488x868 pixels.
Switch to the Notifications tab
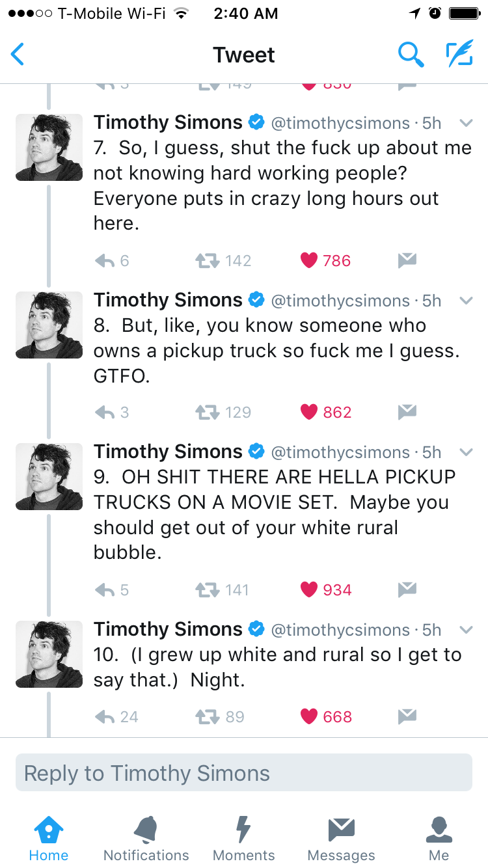click(x=146, y=839)
